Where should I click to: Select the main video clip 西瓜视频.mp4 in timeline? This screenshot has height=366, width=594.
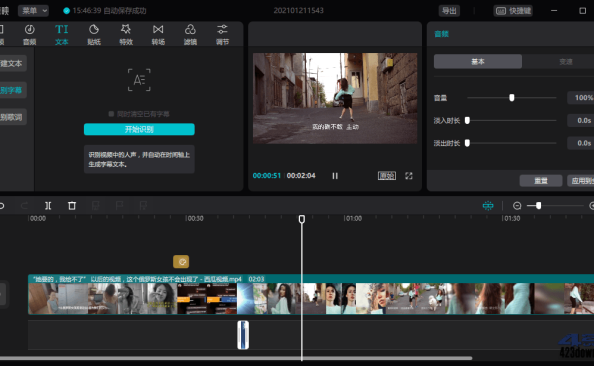tap(311, 294)
